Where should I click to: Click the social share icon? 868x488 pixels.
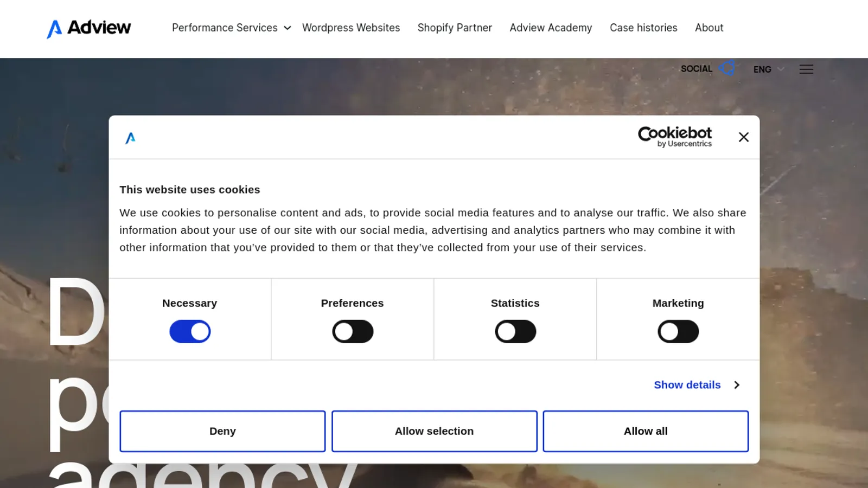point(727,68)
